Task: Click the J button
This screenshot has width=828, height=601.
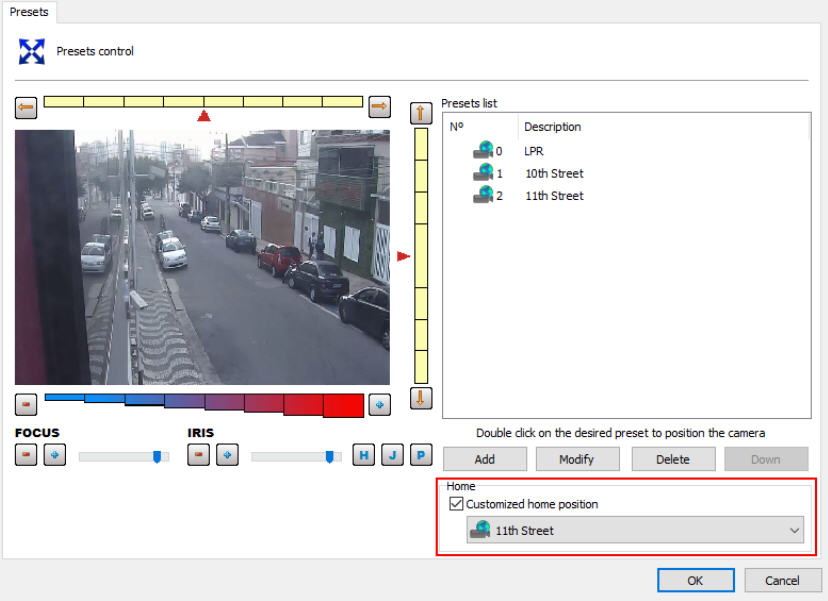Action: 392,455
